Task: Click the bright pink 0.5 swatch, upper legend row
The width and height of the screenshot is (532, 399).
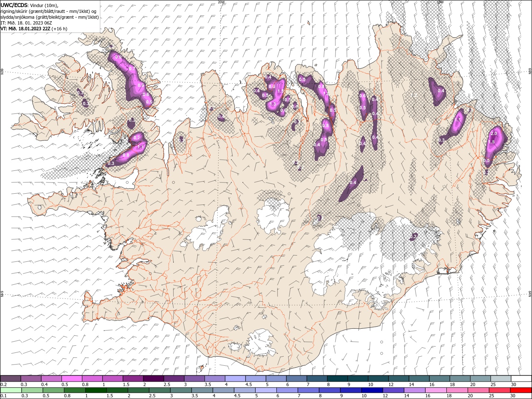Action: [72, 379]
